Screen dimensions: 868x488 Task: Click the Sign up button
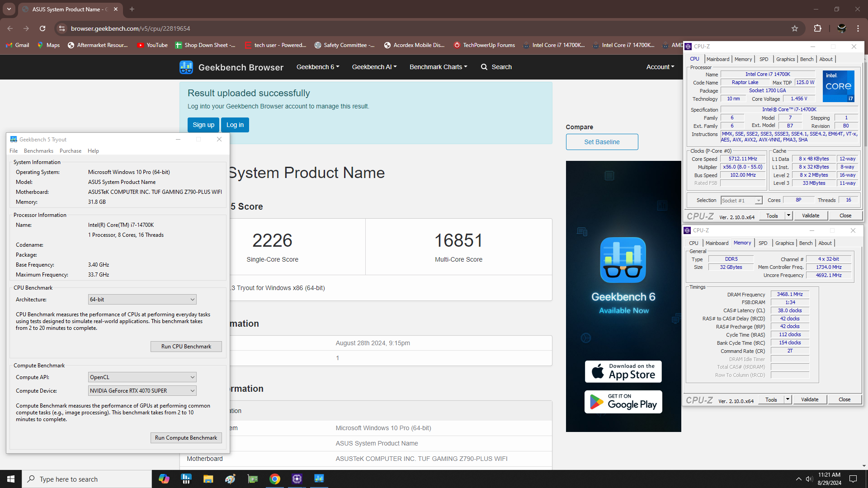tap(203, 125)
